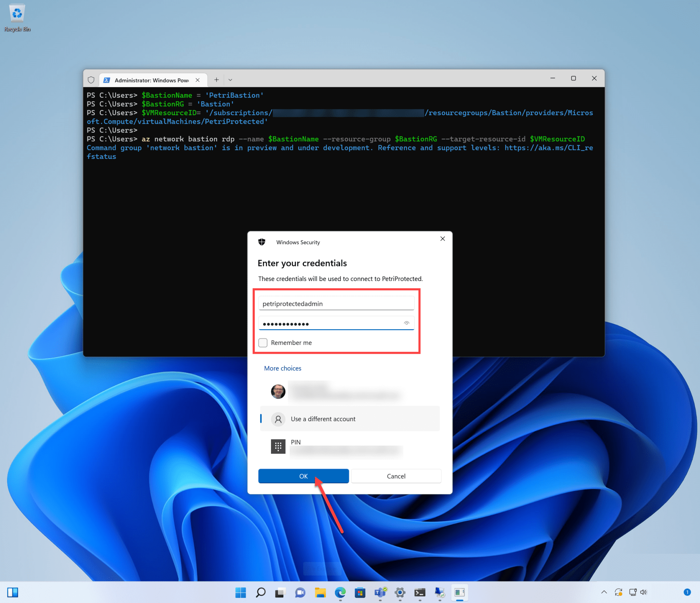Open Settings from the taskbar
The height and width of the screenshot is (603, 700).
(x=400, y=592)
